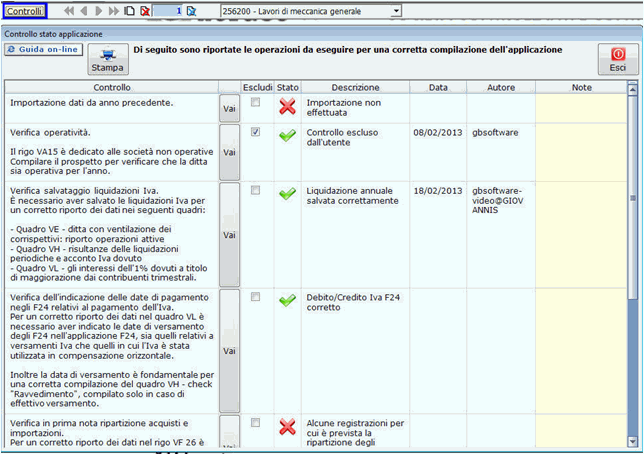Screen dimensions: 644x454
Task: Click the search record icon beside number field
Action: (191, 11)
